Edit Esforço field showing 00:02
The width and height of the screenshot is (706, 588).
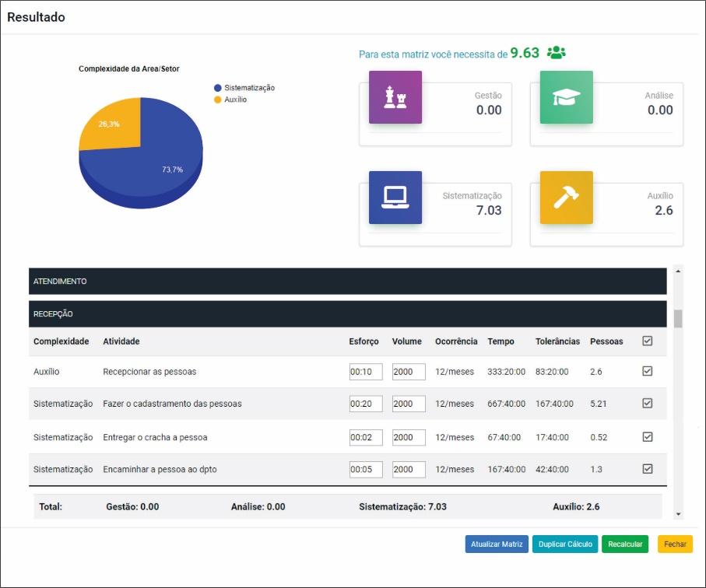coord(366,437)
